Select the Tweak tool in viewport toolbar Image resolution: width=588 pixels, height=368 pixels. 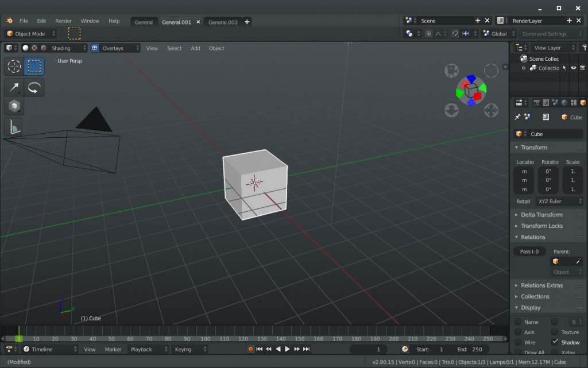tap(14, 66)
